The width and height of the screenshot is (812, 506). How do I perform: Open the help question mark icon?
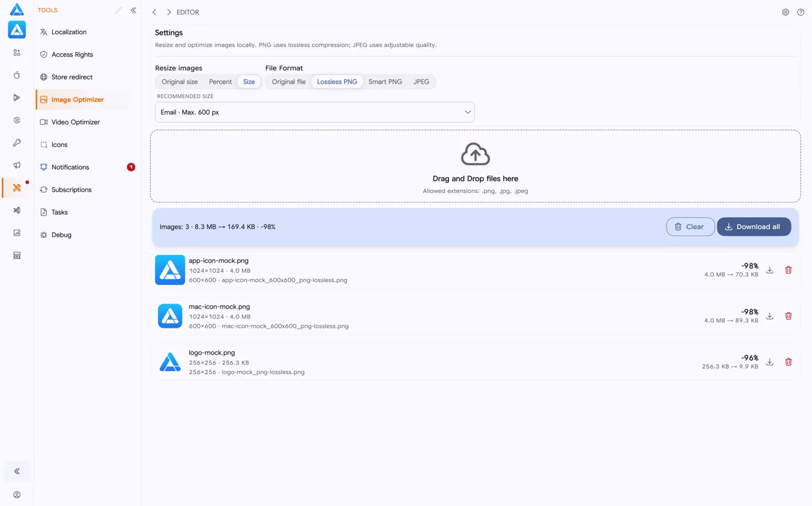(x=801, y=12)
